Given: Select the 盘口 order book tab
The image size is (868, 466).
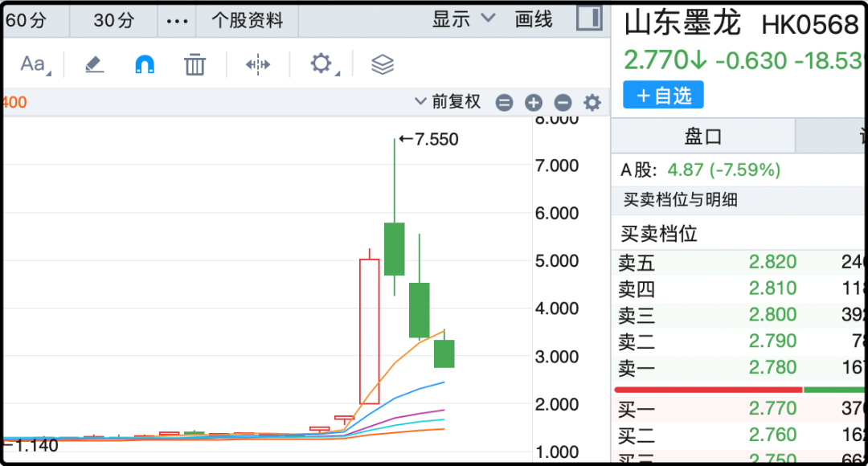Looking at the screenshot, I should (x=702, y=137).
